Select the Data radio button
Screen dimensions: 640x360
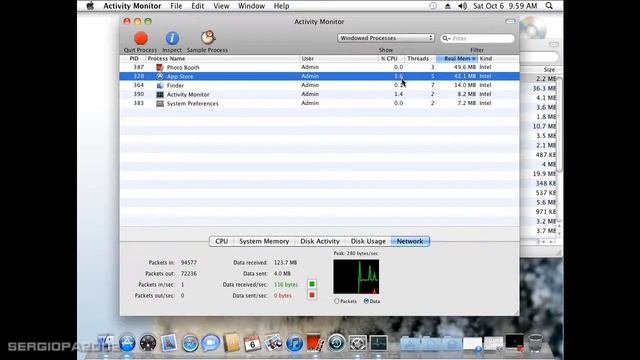click(366, 301)
